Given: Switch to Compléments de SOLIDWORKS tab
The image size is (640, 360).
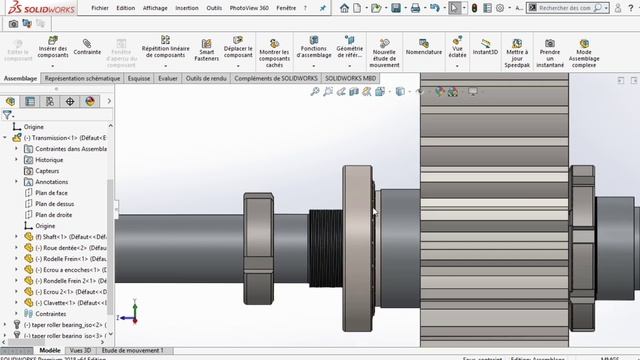Looking at the screenshot, I should click(x=276, y=78).
